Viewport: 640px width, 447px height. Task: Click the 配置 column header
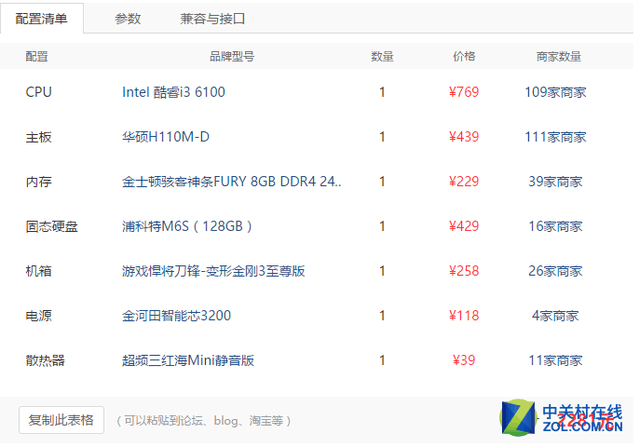tap(37, 56)
